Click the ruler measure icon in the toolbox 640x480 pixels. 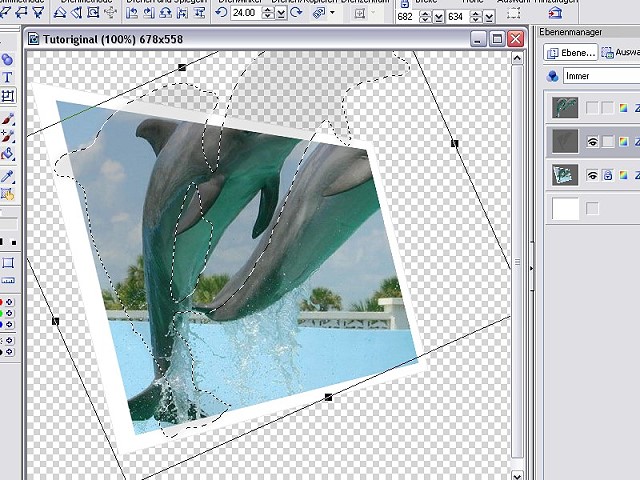[x=8, y=280]
